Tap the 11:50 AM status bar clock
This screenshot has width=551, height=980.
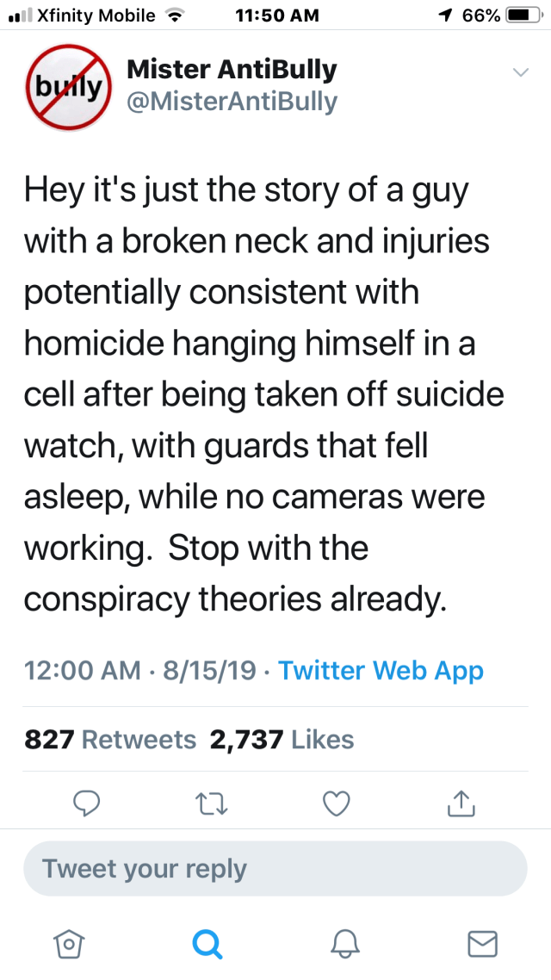coord(275,16)
